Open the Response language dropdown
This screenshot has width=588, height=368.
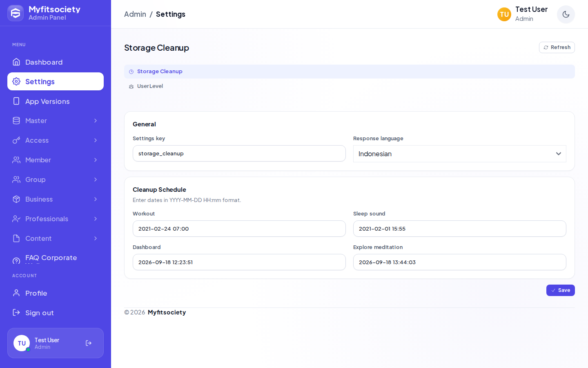tap(459, 154)
